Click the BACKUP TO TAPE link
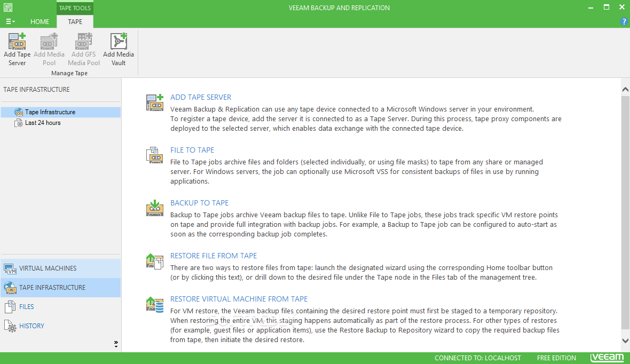This screenshot has height=364, width=630. click(x=199, y=203)
